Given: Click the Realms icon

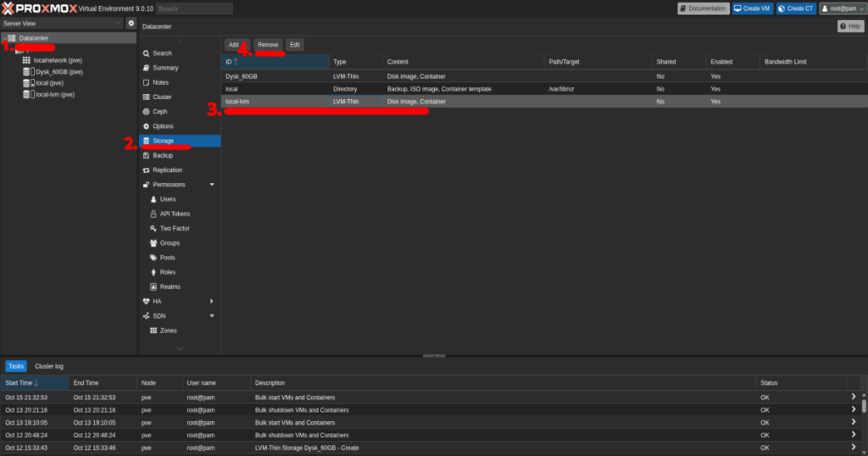Looking at the screenshot, I should click(153, 286).
